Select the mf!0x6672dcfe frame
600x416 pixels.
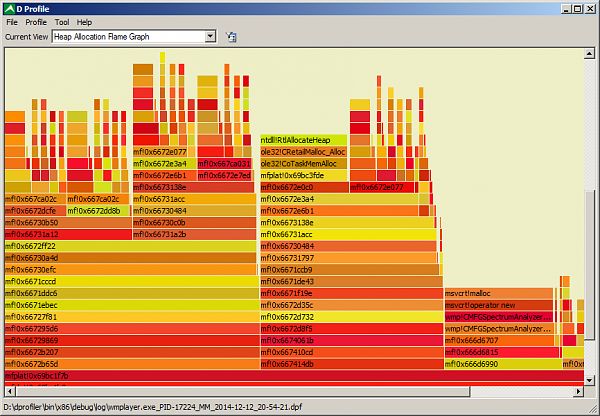pos(35,211)
